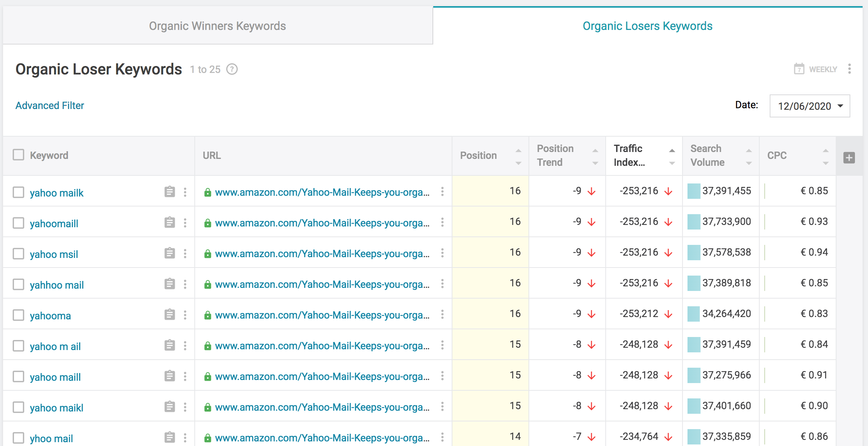Open the yahoo mailk keyword link

[56, 193]
